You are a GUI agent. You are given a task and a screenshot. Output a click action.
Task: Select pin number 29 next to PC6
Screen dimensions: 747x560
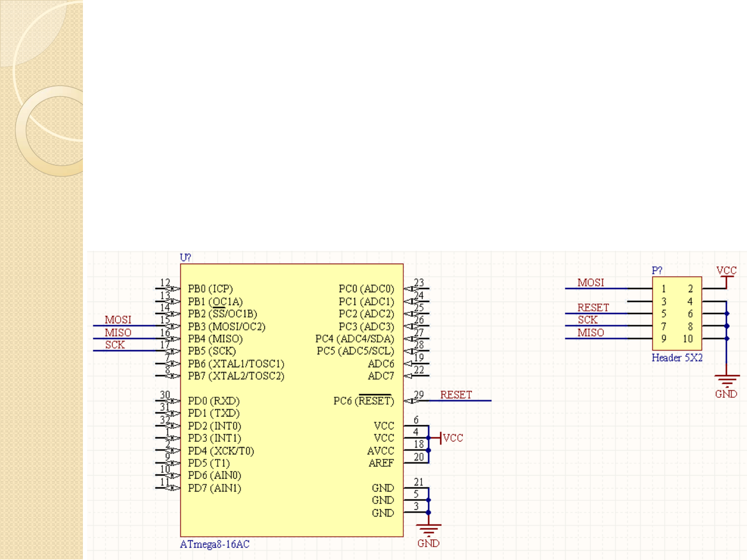click(x=419, y=395)
